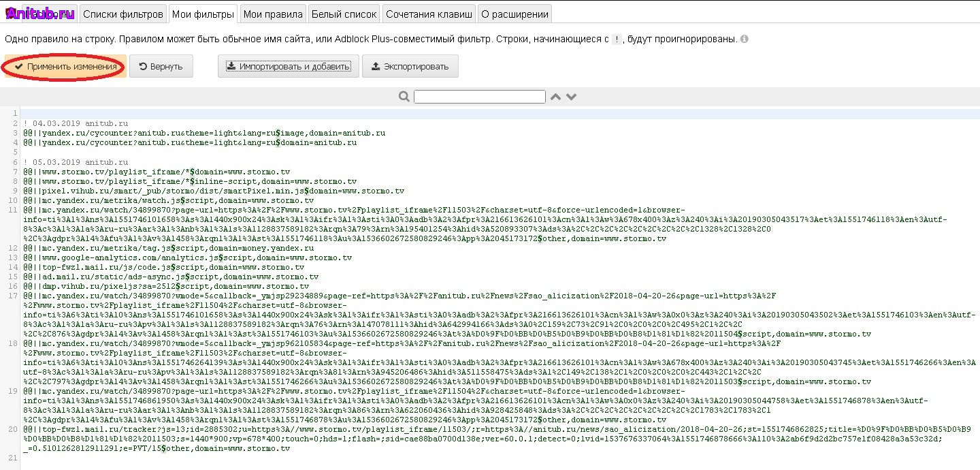The width and height of the screenshot is (980, 470).
Task: Revert edits using the Вернуть button
Action: (161, 67)
